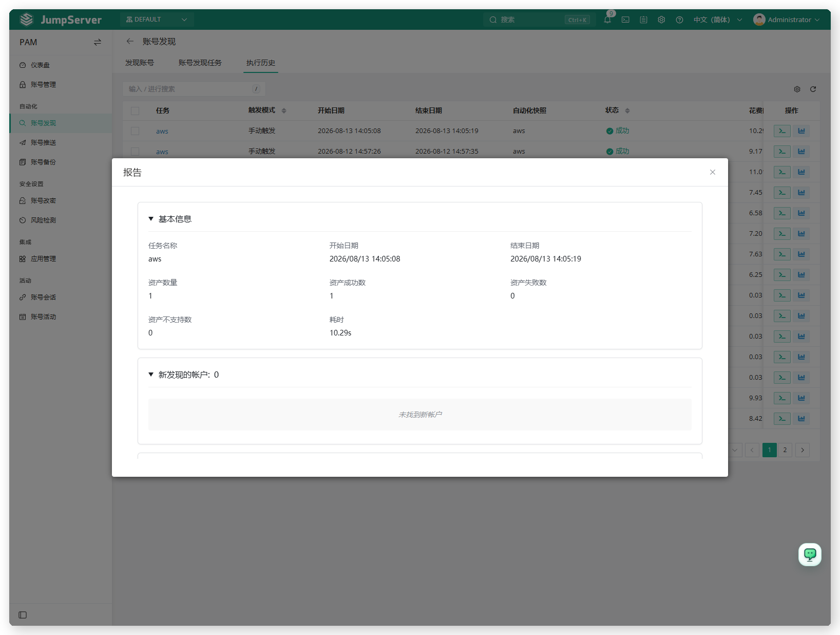Close the 报告 dialog
Viewport: 840px width, 635px height.
coord(712,172)
